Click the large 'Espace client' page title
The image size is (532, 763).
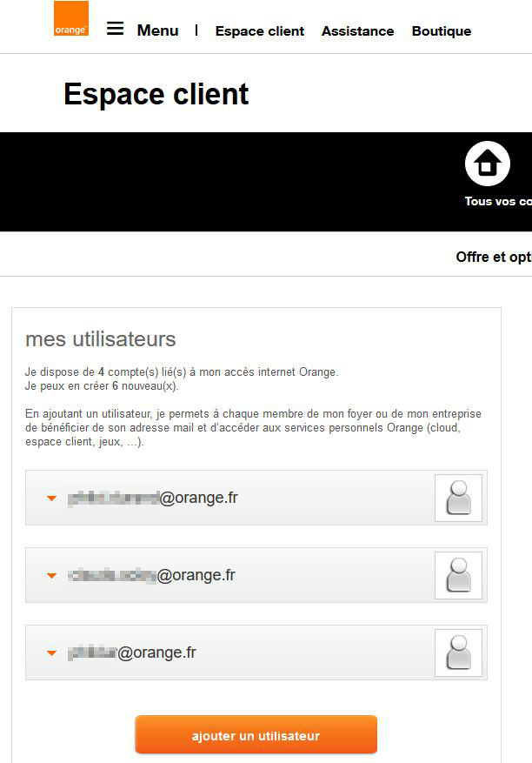coord(156,94)
